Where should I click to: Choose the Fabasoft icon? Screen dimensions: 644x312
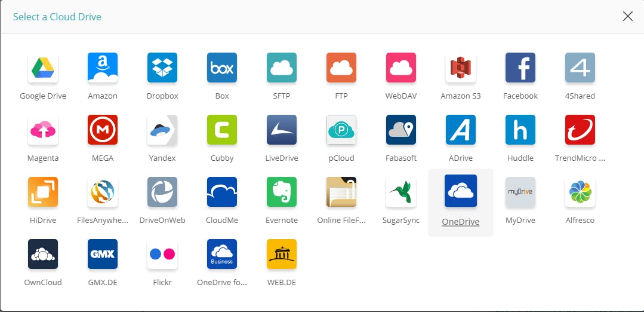click(x=401, y=130)
